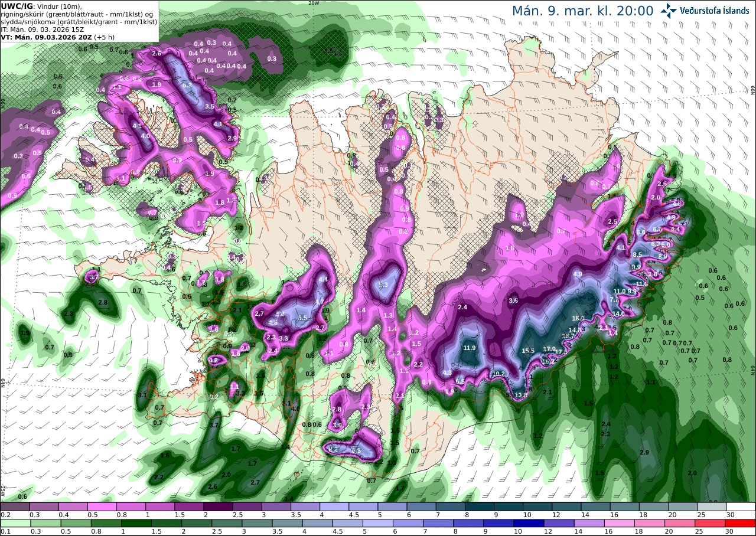Click the 'Veðurstofa Íslands' name text
This screenshot has height=536, width=756.
(x=715, y=11)
